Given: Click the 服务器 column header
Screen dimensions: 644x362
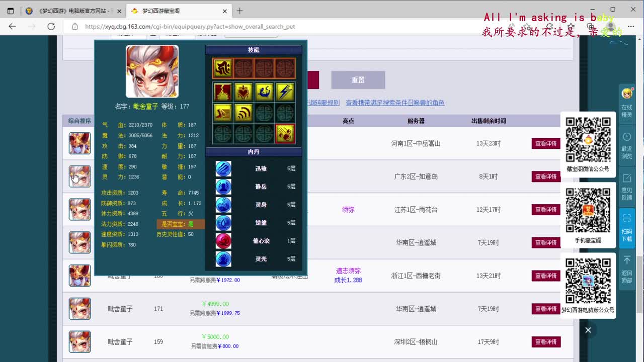Looking at the screenshot, I should 416,121.
